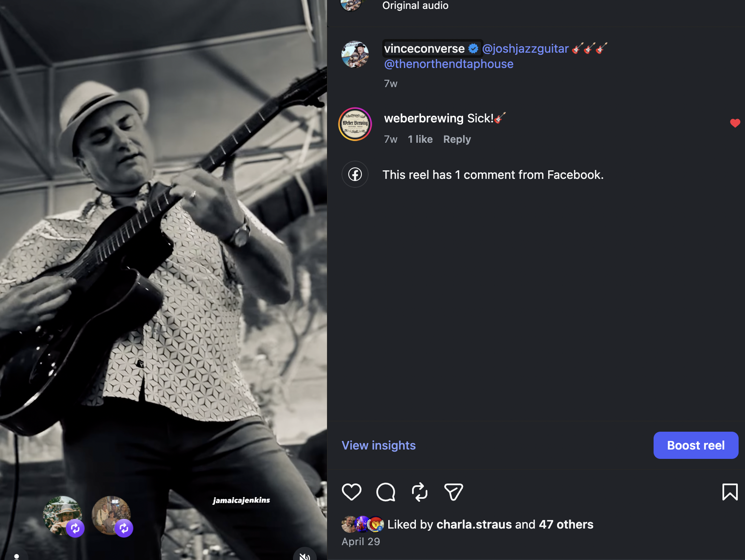This screenshot has width=745, height=560.
Task: View the 47 others who liked
Action: [x=566, y=524]
